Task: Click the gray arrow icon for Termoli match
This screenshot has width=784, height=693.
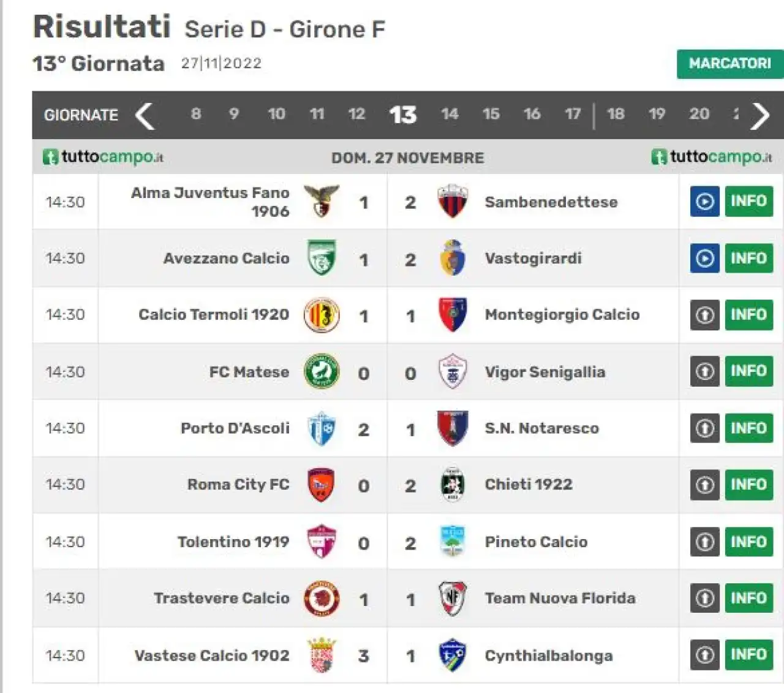Action: tap(704, 315)
